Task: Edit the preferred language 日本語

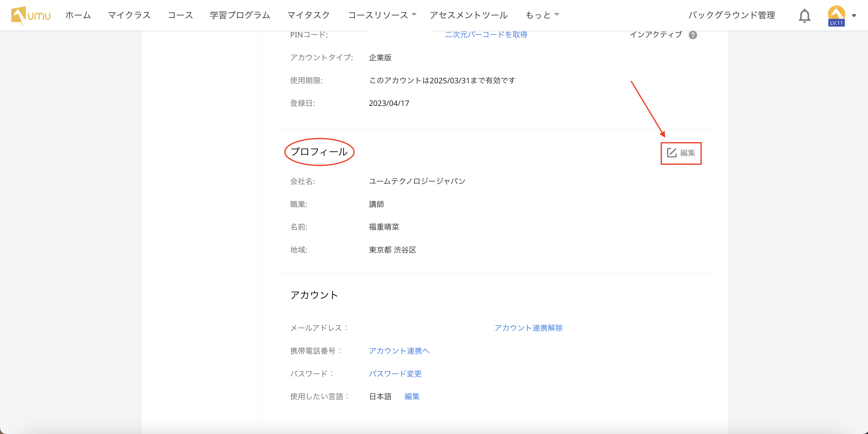Action: click(412, 397)
